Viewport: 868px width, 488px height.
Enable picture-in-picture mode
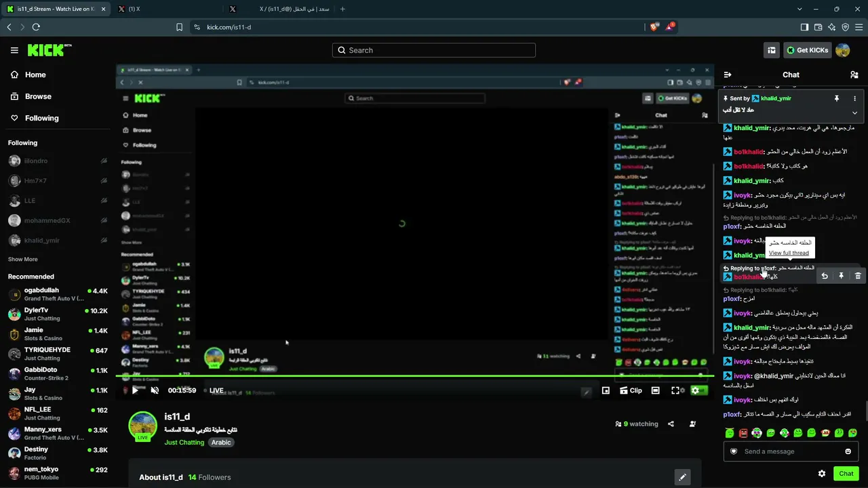(606, 390)
